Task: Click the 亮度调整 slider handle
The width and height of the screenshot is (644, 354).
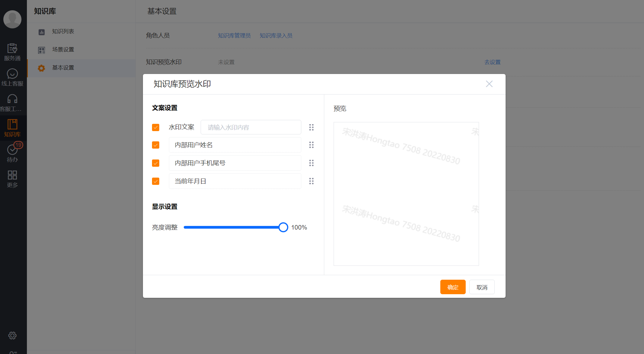Action: pyautogui.click(x=283, y=227)
